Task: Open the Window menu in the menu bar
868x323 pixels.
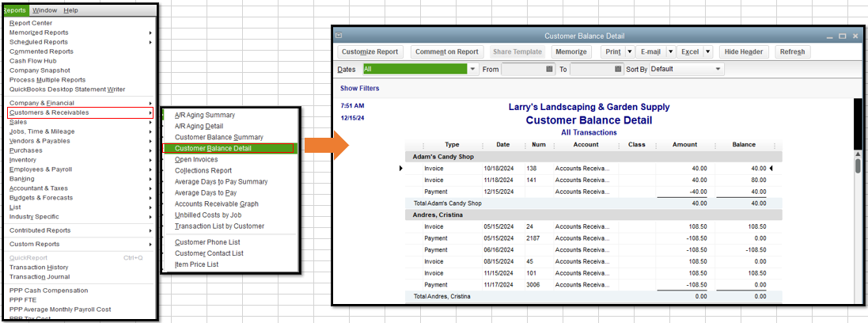Action: pyautogui.click(x=45, y=10)
